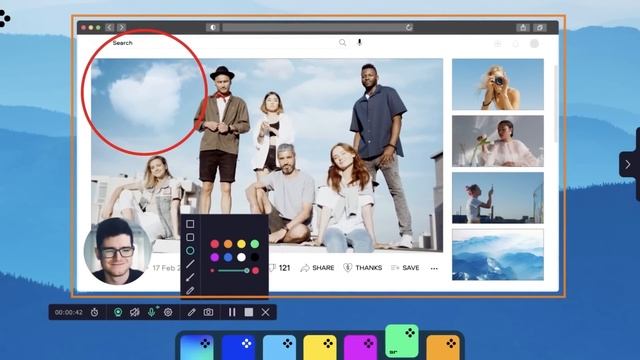The height and width of the screenshot is (360, 640).
Task: Click the THANKS button below the video
Action: point(363,268)
